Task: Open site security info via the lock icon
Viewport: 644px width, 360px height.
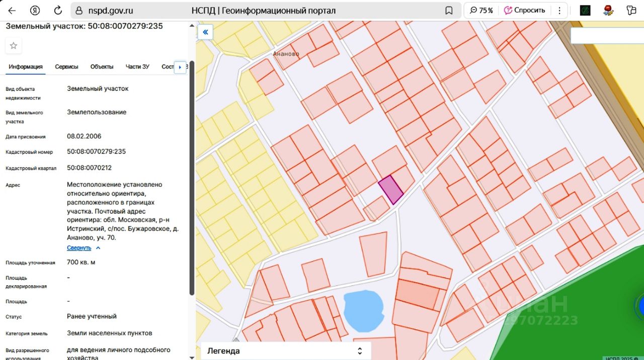Action: (x=78, y=11)
